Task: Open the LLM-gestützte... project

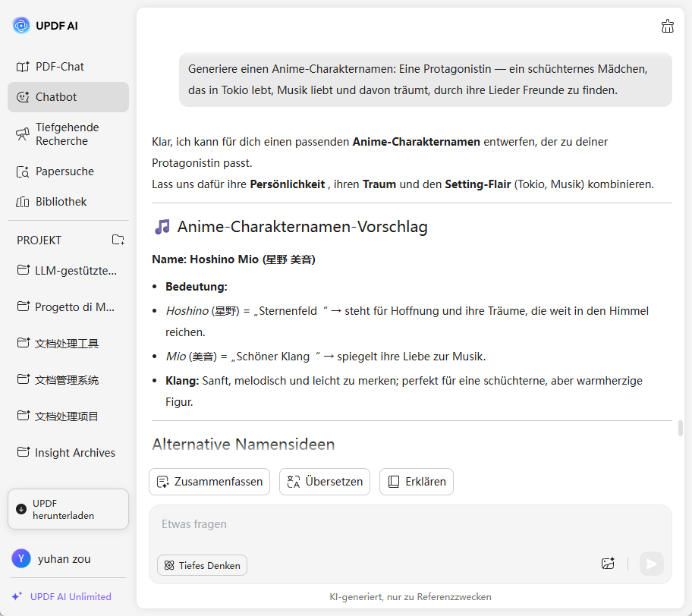Action: tap(68, 271)
